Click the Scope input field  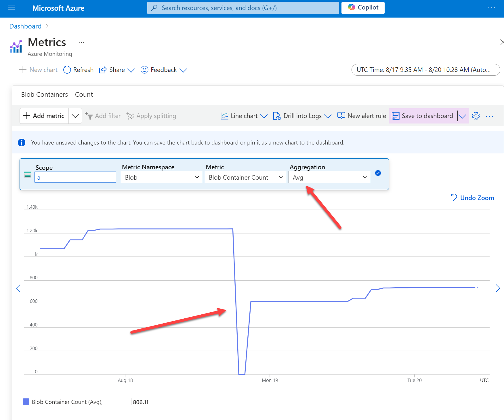pos(75,177)
